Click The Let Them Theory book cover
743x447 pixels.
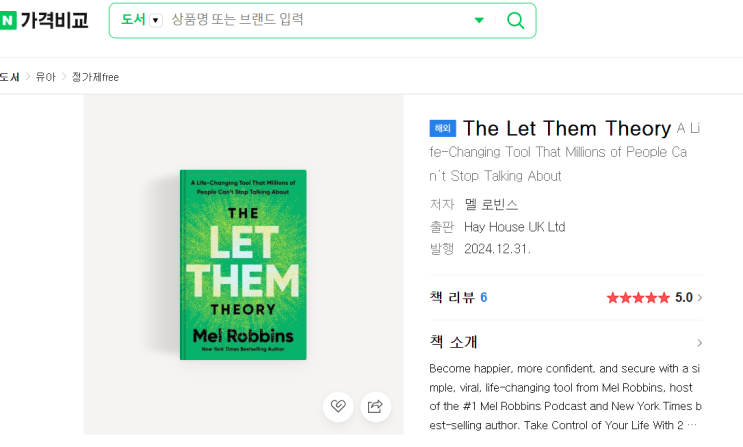tap(242, 265)
